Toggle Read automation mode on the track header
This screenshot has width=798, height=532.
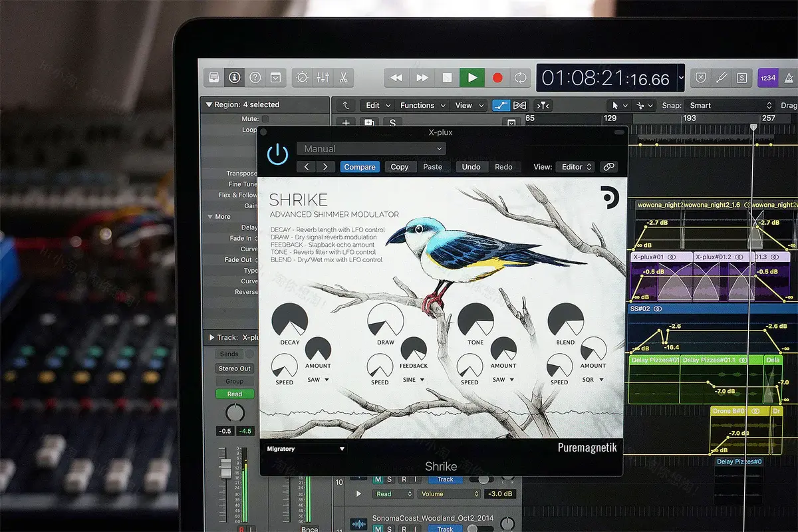234,393
